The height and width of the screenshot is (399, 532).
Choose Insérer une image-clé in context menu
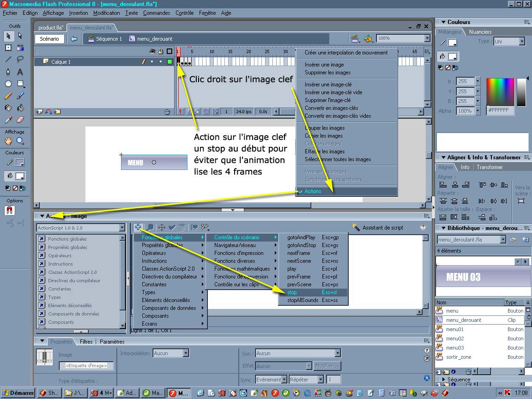tap(328, 85)
